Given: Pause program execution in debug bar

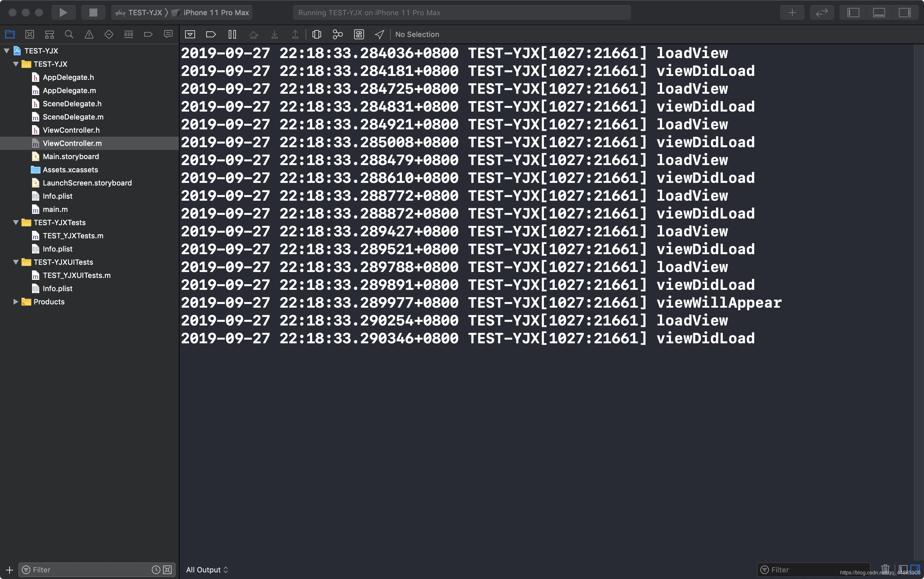Looking at the screenshot, I should [232, 34].
